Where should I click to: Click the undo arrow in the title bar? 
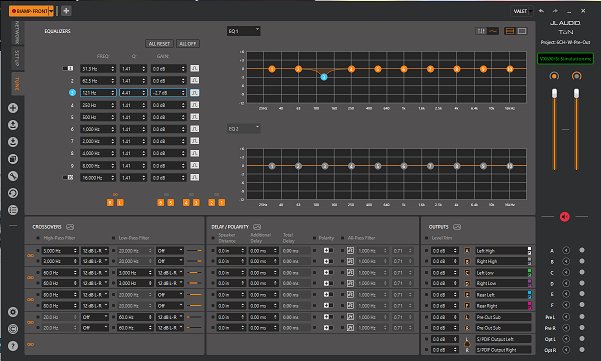click(x=541, y=11)
